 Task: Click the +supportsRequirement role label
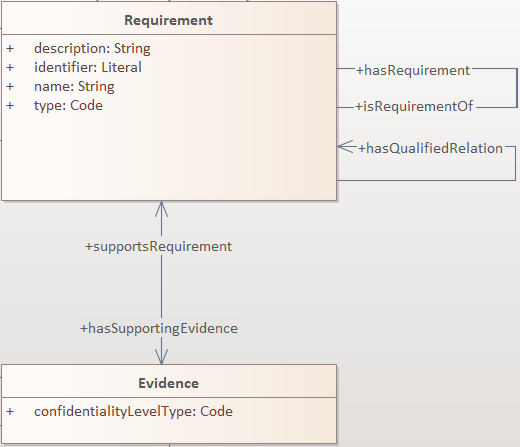158,247
